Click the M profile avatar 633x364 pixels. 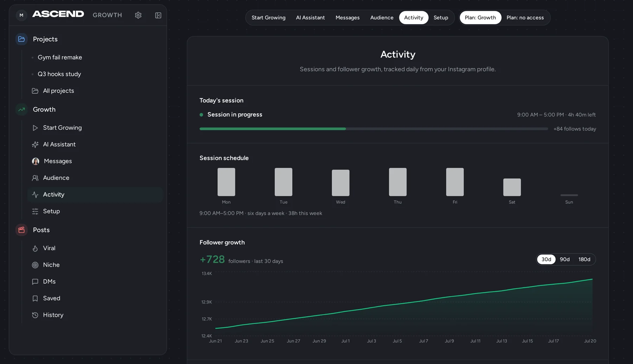pos(21,15)
